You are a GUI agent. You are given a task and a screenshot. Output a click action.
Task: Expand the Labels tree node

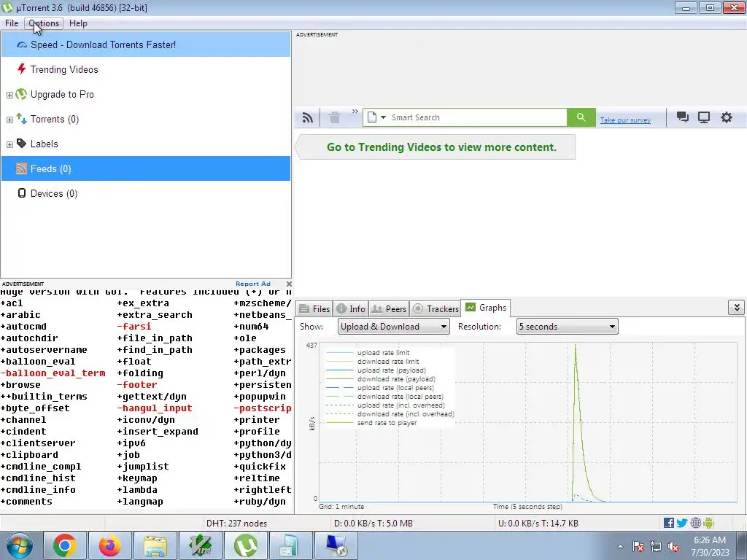(9, 144)
